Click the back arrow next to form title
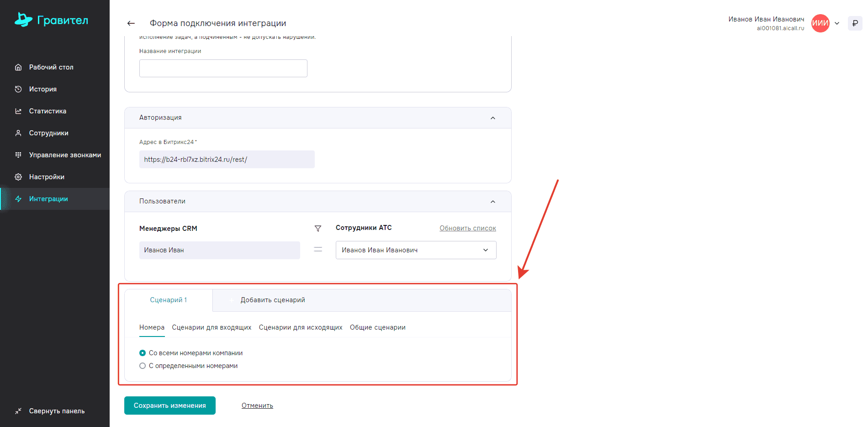 [131, 23]
